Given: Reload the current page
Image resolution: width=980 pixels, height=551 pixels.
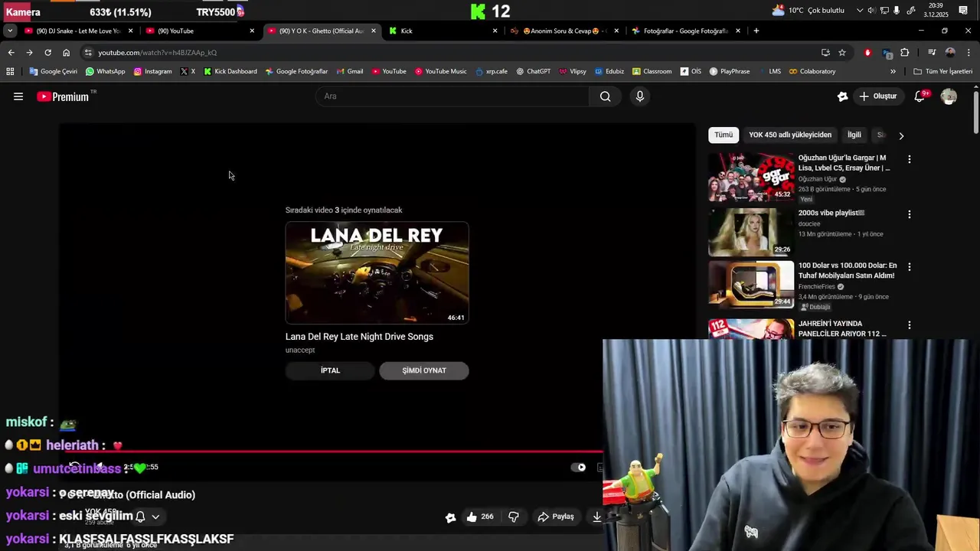Looking at the screenshot, I should 47,52.
